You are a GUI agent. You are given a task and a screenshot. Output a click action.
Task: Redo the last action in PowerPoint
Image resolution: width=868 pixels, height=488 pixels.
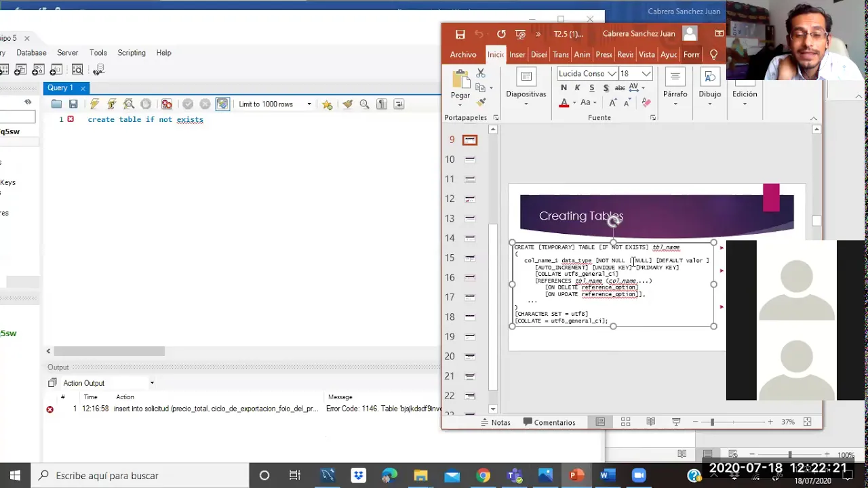tap(500, 34)
